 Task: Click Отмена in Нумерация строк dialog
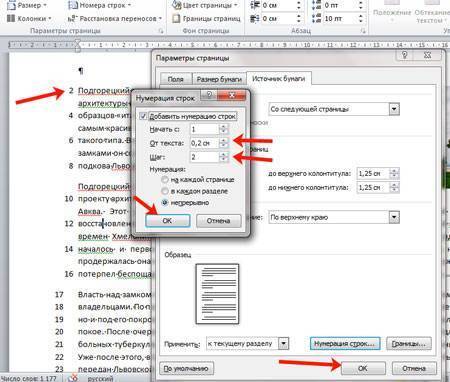(218, 221)
